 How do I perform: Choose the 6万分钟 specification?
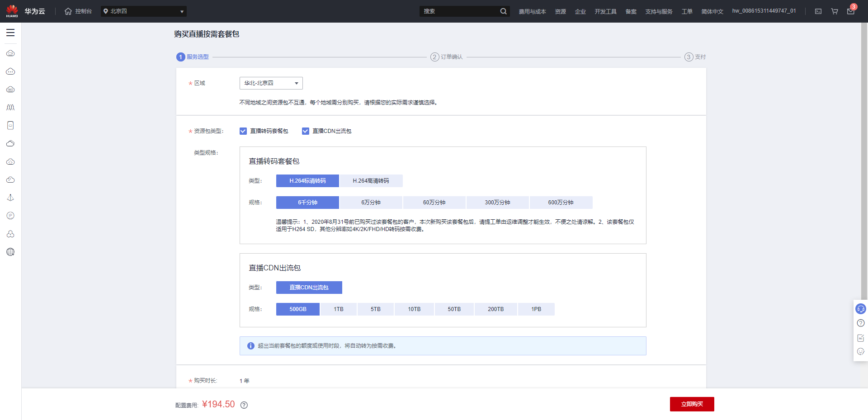(371, 203)
